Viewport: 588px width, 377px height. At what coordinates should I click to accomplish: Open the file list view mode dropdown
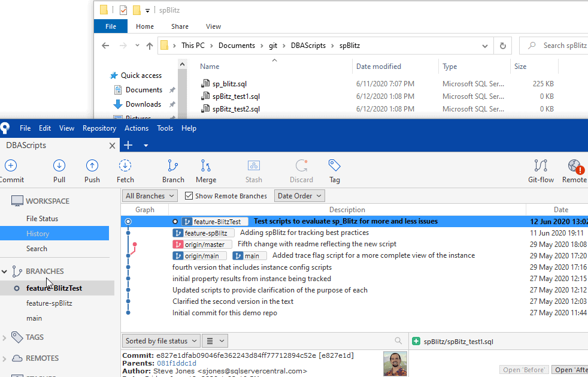click(215, 341)
